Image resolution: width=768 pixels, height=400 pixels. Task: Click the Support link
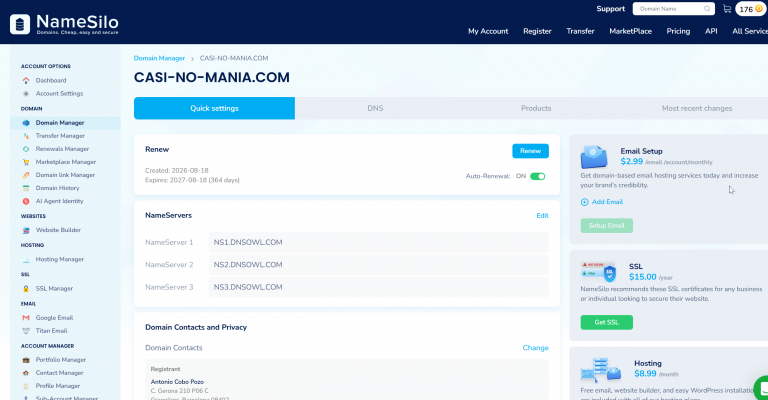610,9
